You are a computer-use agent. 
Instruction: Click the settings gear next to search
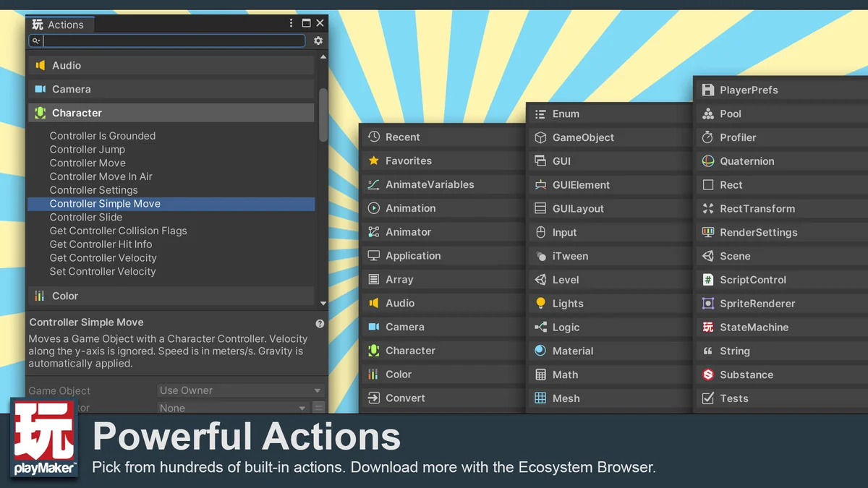[318, 41]
